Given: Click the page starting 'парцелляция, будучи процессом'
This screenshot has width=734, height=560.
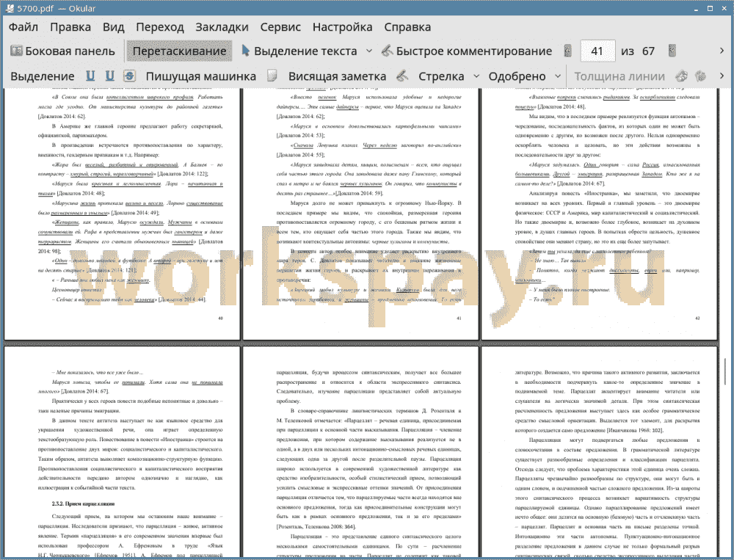Looking at the screenshot, I should 360,452.
